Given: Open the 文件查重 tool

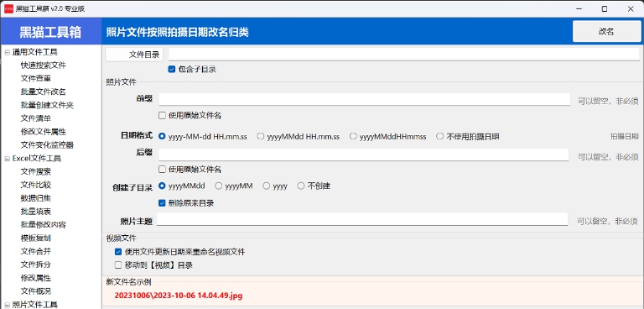Looking at the screenshot, I should pos(36,79).
